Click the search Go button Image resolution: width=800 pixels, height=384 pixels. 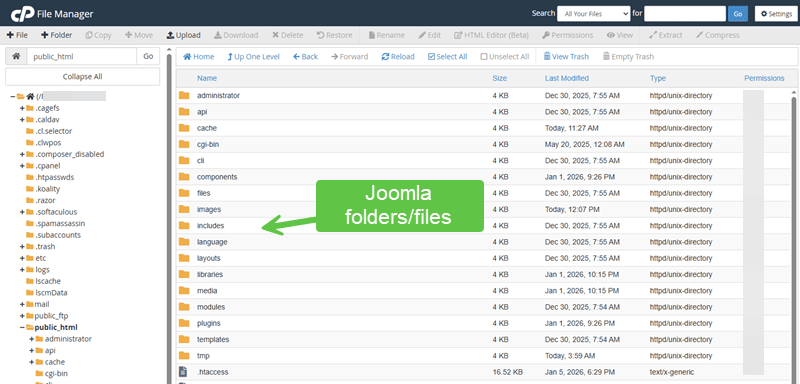click(x=738, y=14)
